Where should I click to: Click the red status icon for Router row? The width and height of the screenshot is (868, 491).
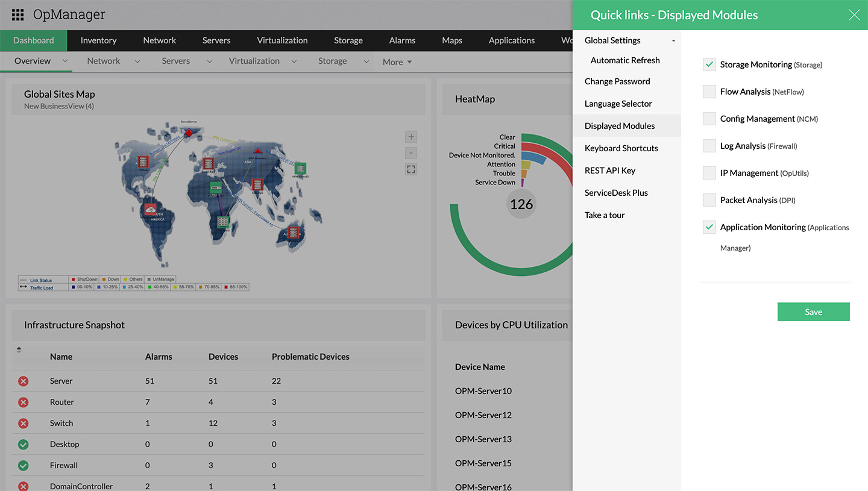pyautogui.click(x=23, y=402)
